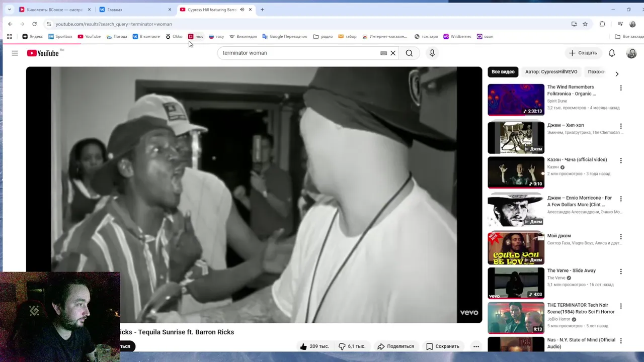
Task: Dislike the video with thumbs down
Action: tap(352, 346)
